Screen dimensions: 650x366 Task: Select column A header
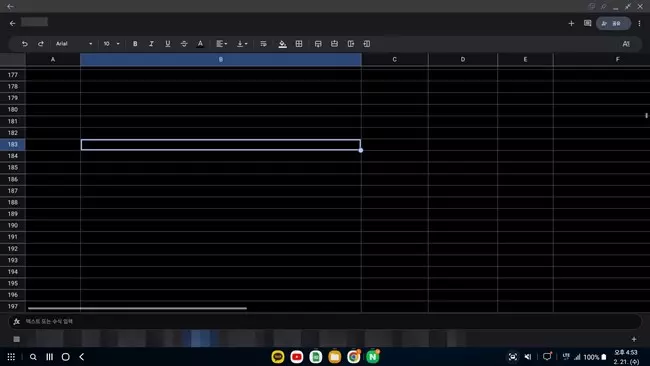pos(53,59)
